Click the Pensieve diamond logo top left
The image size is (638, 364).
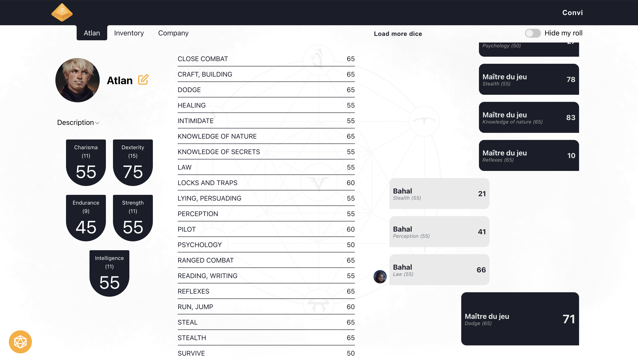tap(62, 12)
